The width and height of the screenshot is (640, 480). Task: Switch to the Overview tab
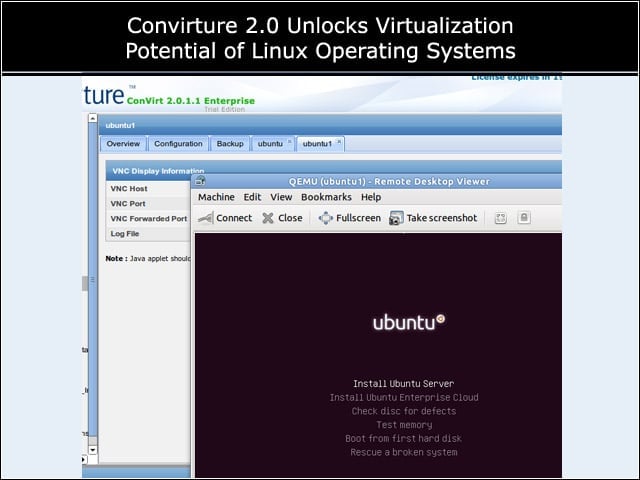click(123, 144)
